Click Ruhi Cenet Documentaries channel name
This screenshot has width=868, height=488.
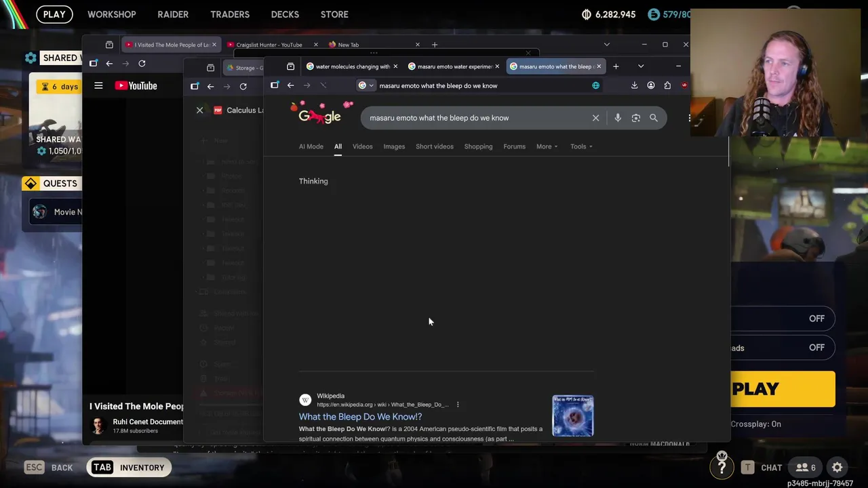tap(148, 422)
